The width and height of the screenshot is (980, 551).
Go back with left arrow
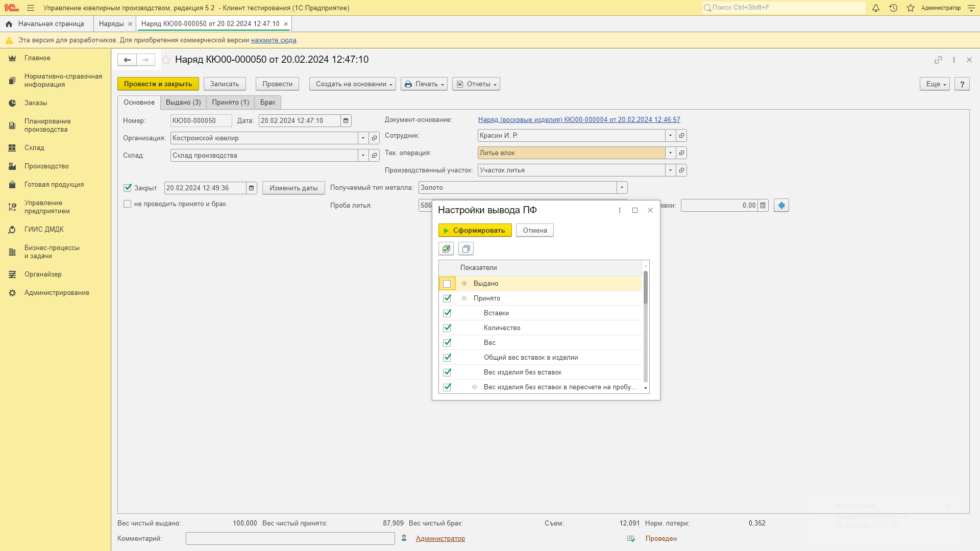click(x=127, y=60)
